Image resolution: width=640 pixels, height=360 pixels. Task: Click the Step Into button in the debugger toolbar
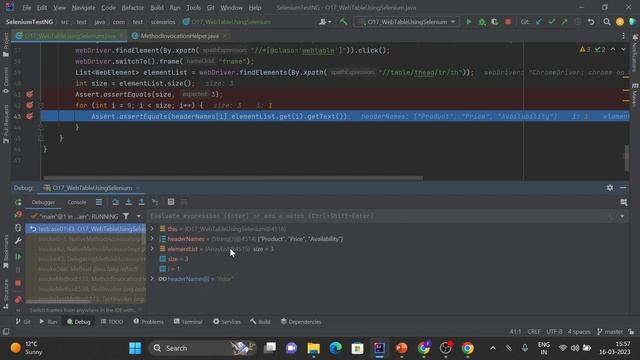point(129,202)
